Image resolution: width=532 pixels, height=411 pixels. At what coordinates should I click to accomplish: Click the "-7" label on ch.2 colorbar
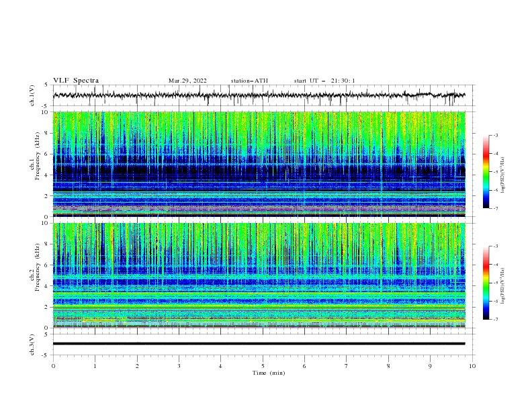[496, 319]
